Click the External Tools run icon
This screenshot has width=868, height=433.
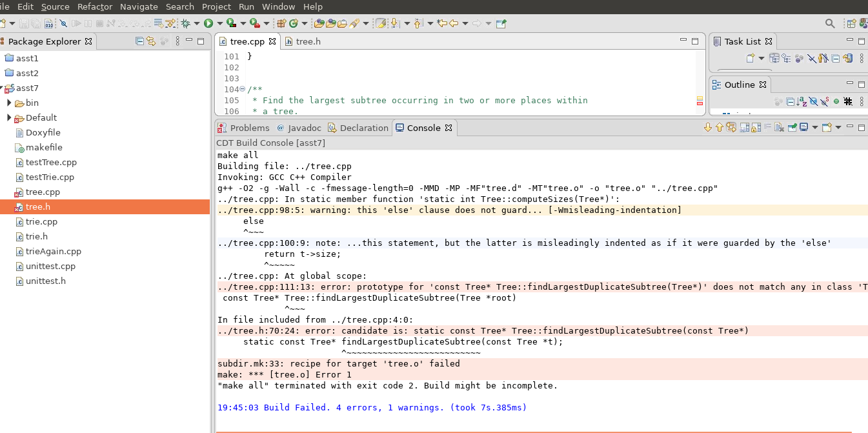tap(254, 23)
